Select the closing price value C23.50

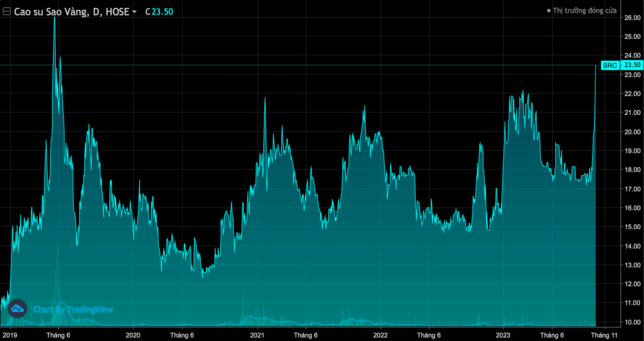click(x=159, y=12)
